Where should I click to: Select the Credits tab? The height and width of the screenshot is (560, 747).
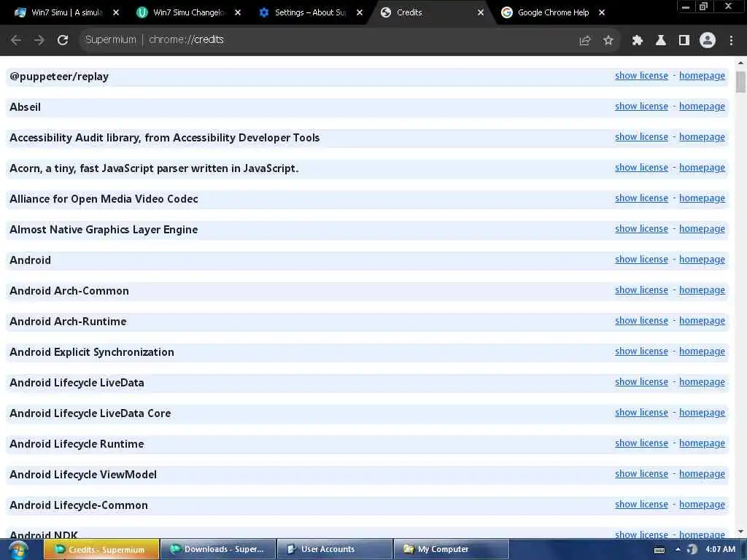(432, 12)
